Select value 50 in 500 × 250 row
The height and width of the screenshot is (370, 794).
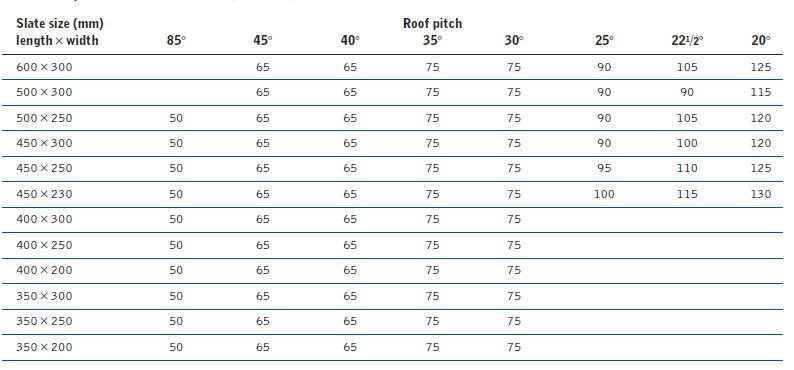pos(176,118)
